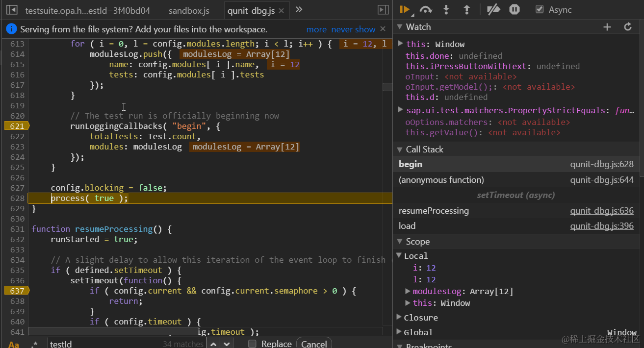Show more tabs with the double chevron
Screen dimensions: 644x348
coord(299,9)
